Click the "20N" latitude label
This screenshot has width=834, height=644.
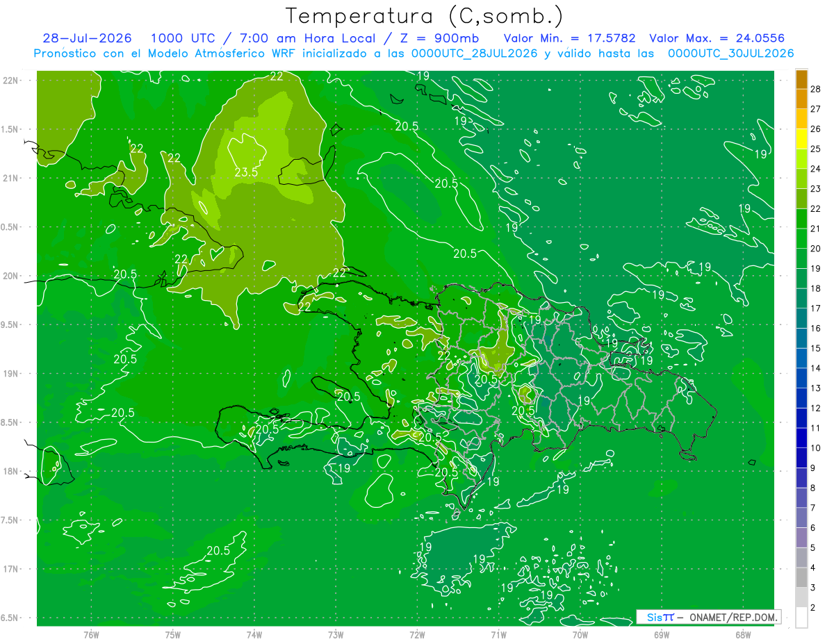pyautogui.click(x=10, y=276)
